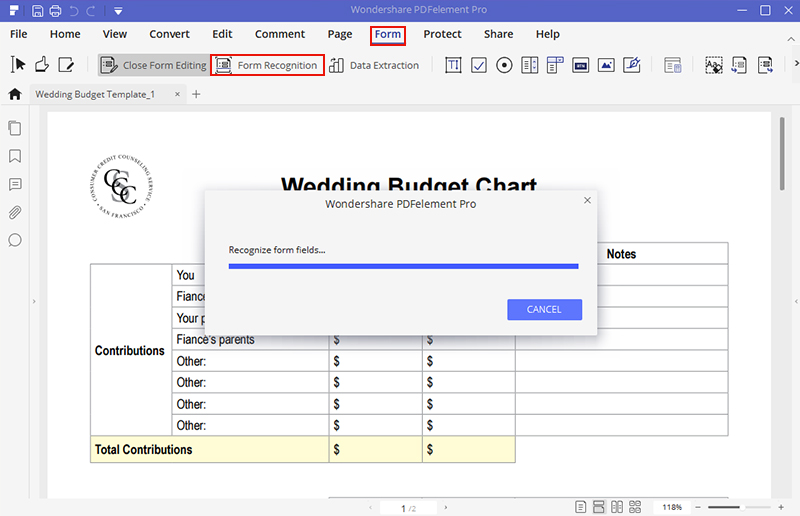Insert a radio button form field
The width and height of the screenshot is (800, 516).
504,66
